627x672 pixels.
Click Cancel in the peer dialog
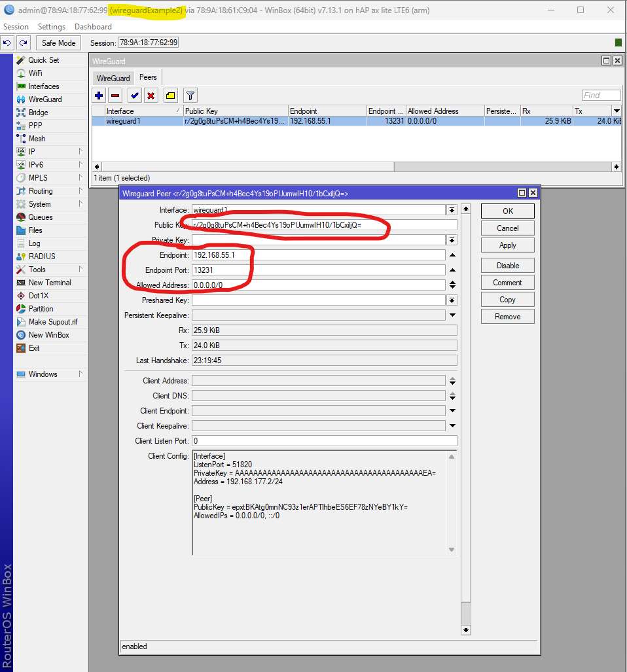click(507, 228)
